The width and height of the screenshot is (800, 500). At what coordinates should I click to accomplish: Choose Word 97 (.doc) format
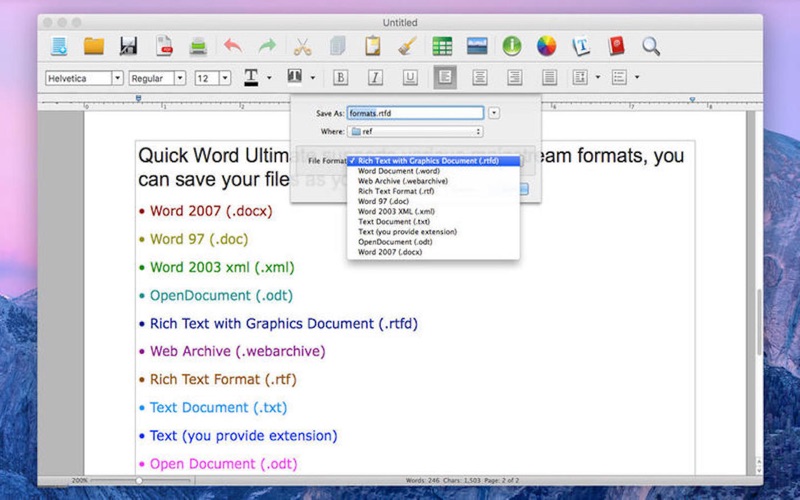tap(434, 202)
